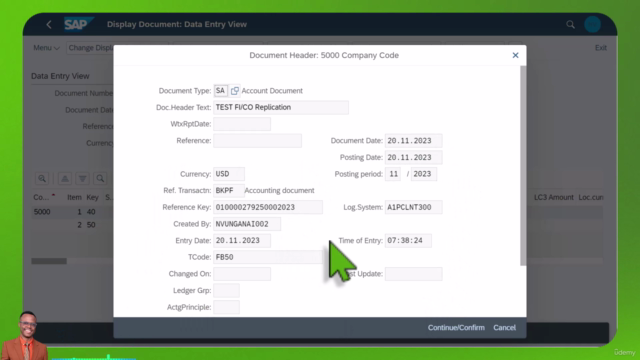Viewport: 640px width, 360px height.
Task: Click the TCode field FB50
Action: click(x=268, y=257)
